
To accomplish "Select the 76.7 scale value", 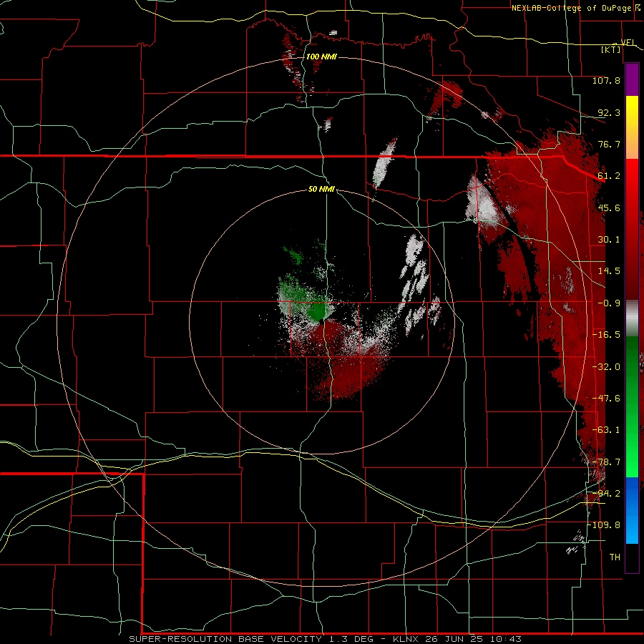I will point(609,144).
